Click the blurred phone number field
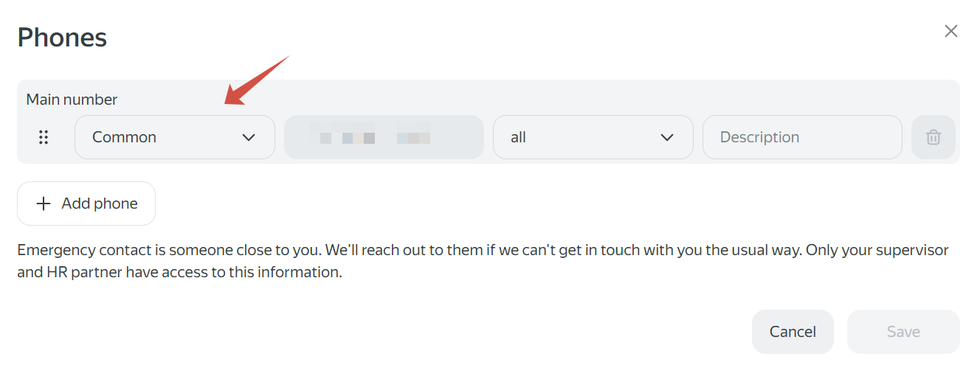 384,137
